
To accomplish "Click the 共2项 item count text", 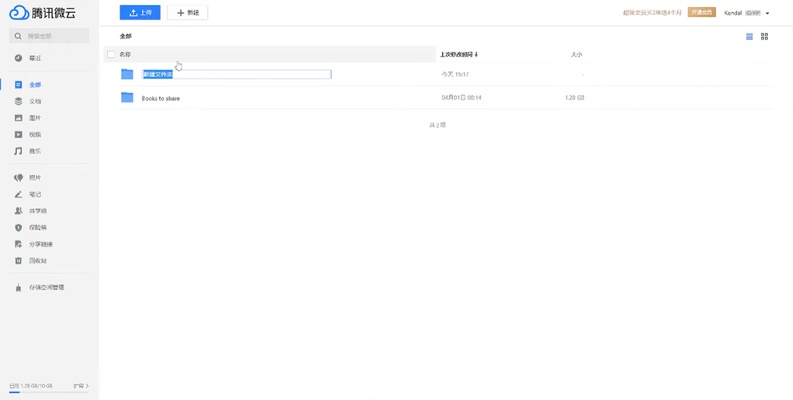I will point(437,125).
